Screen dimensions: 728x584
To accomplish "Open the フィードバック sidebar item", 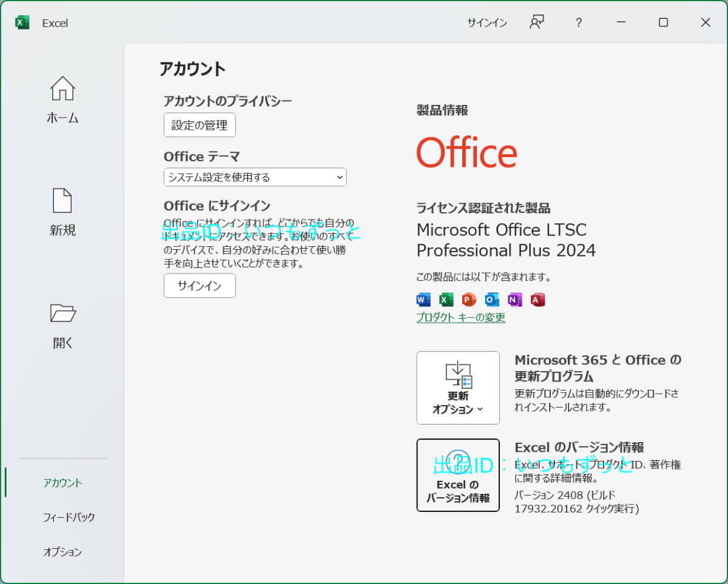I will pyautogui.click(x=69, y=517).
